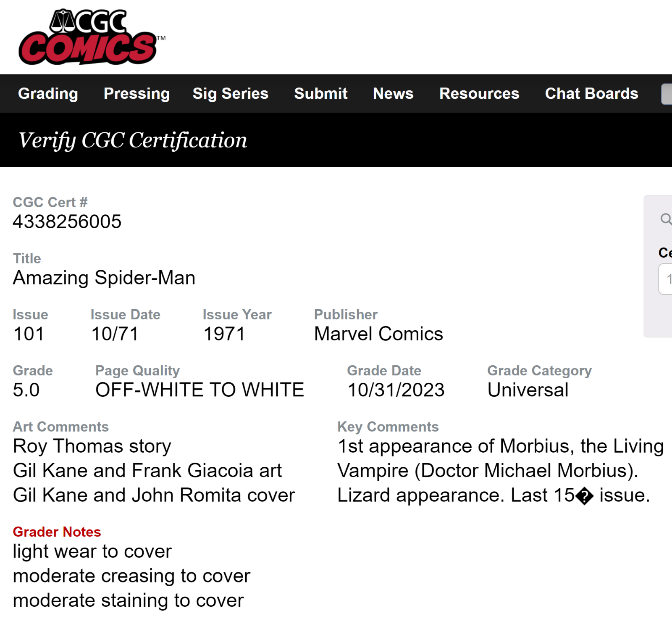This screenshot has width=672, height=619.
Task: Open the Submit navigation item
Action: point(321,93)
